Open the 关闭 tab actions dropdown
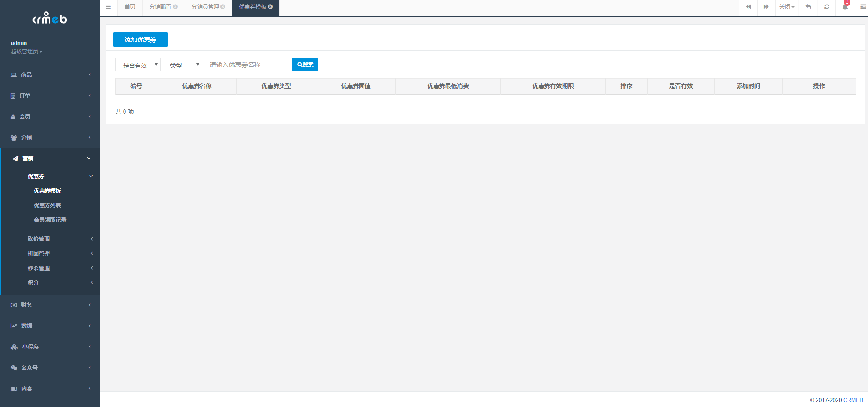 click(x=787, y=7)
